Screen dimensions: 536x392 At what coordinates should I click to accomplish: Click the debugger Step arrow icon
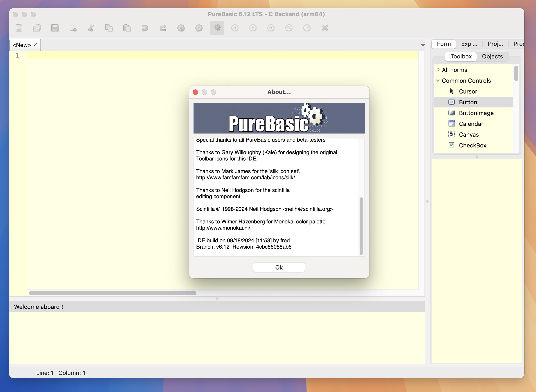click(271, 28)
